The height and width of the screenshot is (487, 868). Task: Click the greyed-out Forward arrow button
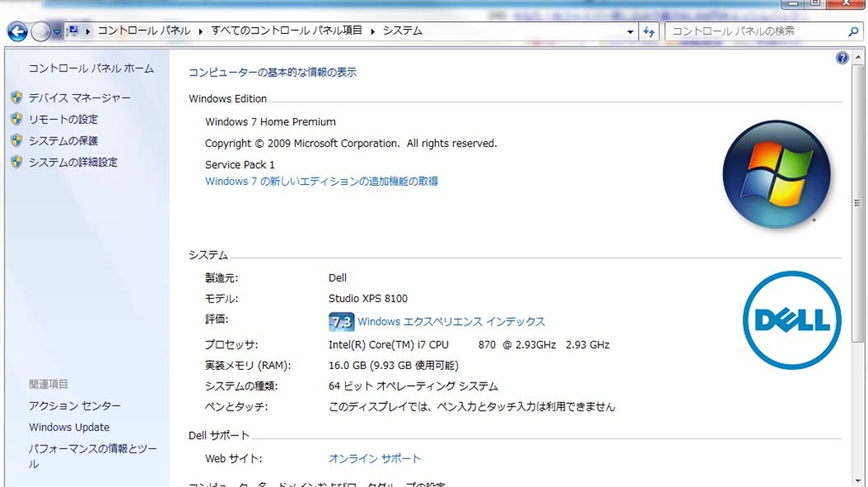tap(41, 31)
